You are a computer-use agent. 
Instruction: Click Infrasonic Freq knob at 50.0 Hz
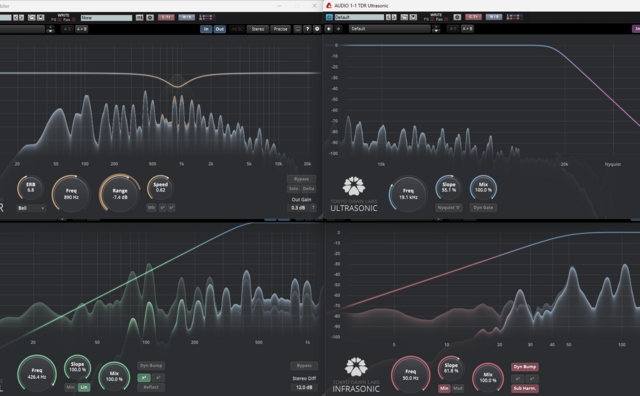[x=411, y=374]
